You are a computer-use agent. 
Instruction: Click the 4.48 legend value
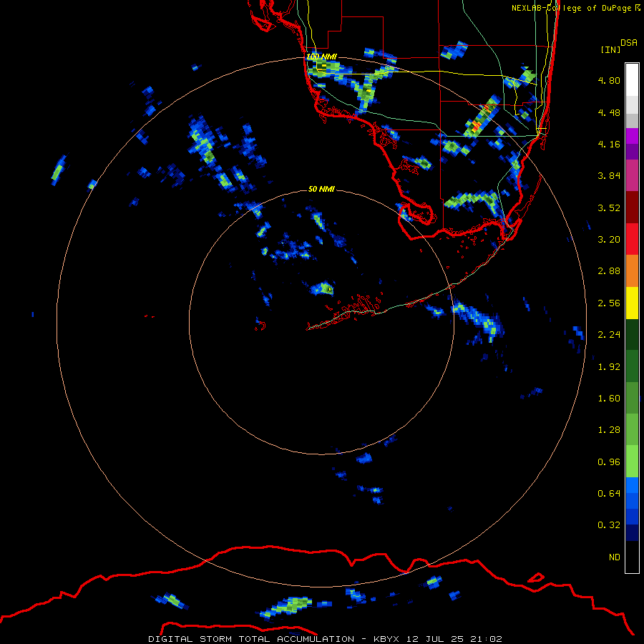click(x=609, y=112)
